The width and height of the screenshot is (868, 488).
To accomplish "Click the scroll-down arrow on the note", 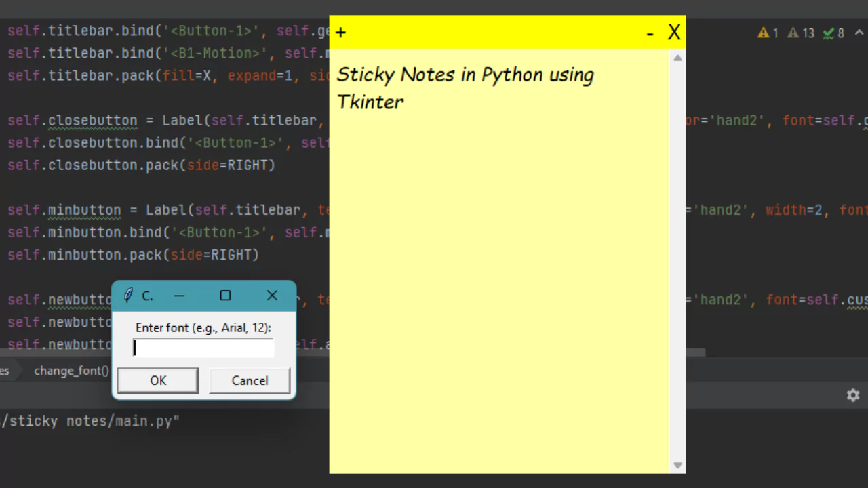I will pos(677,465).
